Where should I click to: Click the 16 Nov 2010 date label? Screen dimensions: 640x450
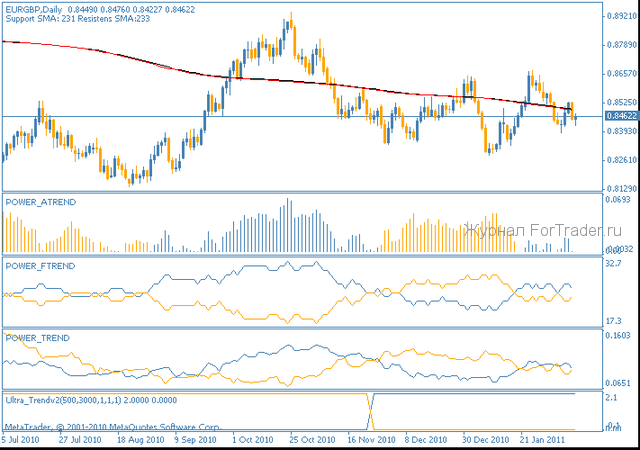coord(371,440)
